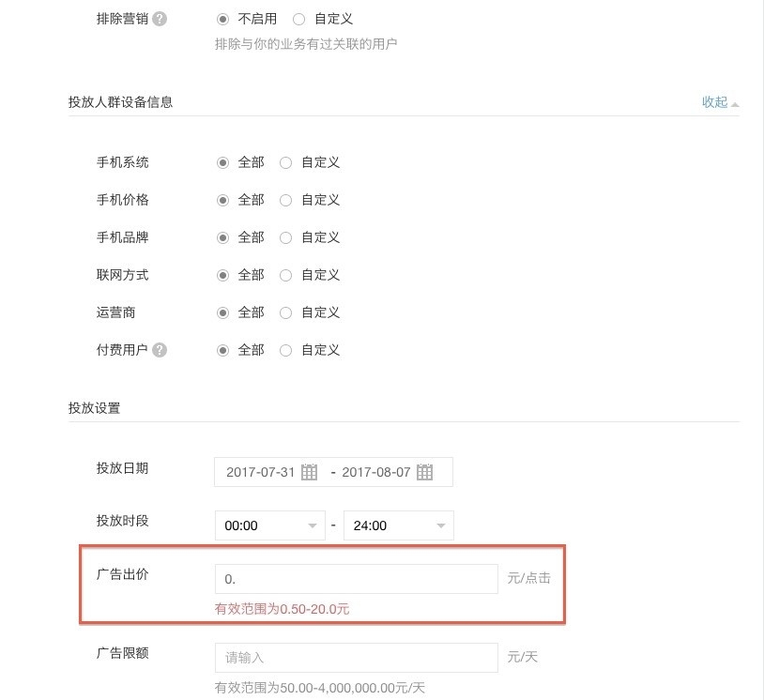Open calendar icon for end date 2017-08-07

coord(424,472)
